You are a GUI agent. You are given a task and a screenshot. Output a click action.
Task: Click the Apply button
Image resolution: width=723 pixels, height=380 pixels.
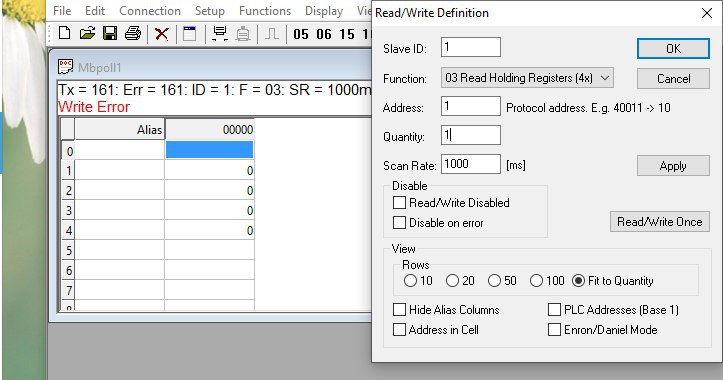point(673,166)
